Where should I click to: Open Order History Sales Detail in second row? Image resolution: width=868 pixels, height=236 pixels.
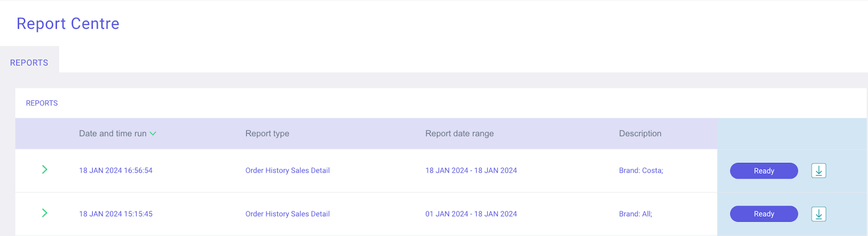coord(287,214)
